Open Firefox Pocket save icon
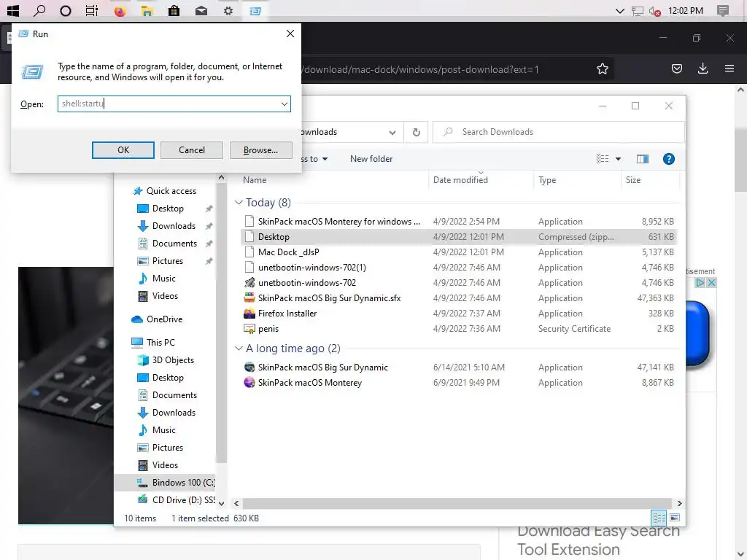747x560 pixels. tap(676, 69)
